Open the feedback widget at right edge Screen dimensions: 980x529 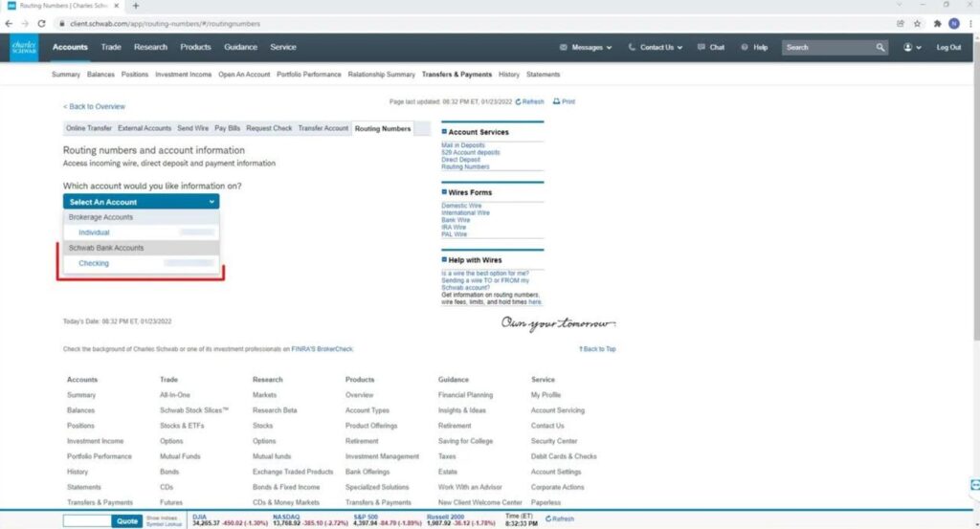point(975,485)
